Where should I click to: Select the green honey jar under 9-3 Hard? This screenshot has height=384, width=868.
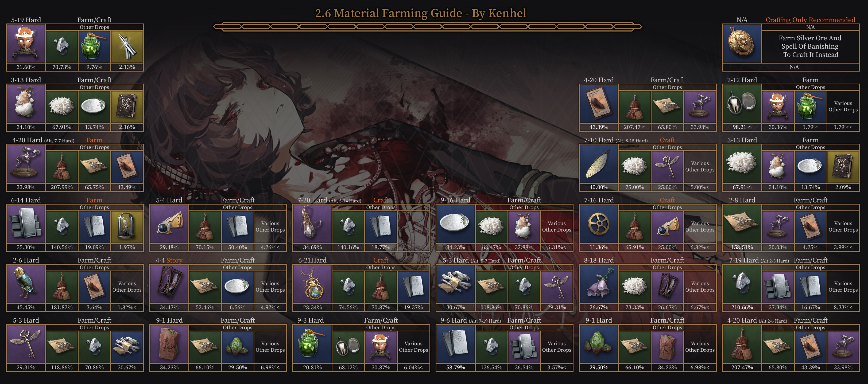coord(312,344)
